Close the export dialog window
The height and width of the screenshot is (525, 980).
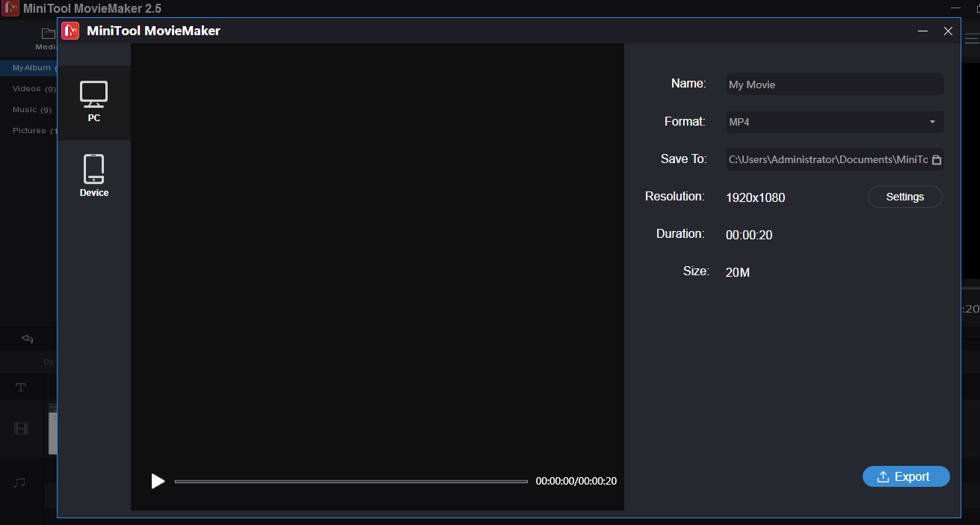tap(948, 31)
